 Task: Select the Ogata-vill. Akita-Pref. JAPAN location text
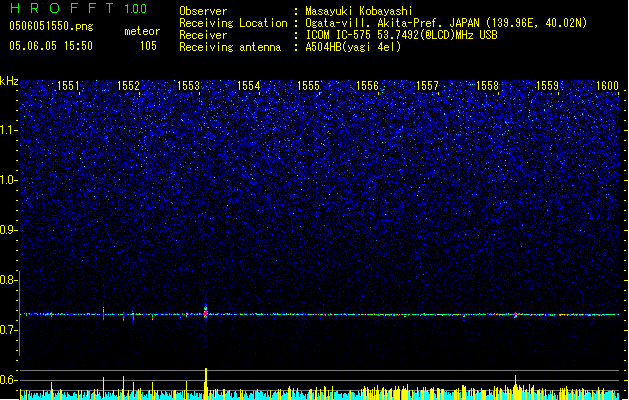click(446, 23)
